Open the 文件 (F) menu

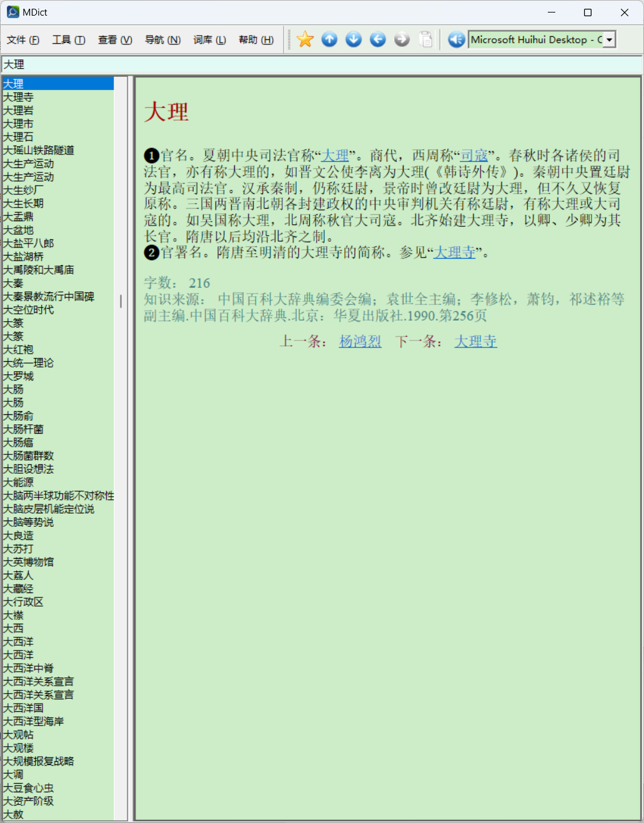[x=23, y=40]
